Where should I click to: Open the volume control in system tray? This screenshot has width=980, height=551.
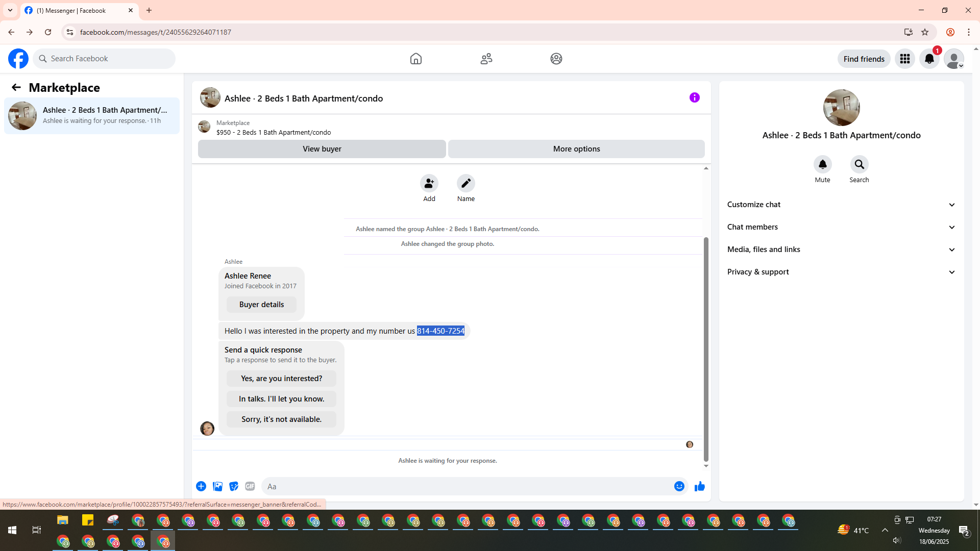coord(897,540)
